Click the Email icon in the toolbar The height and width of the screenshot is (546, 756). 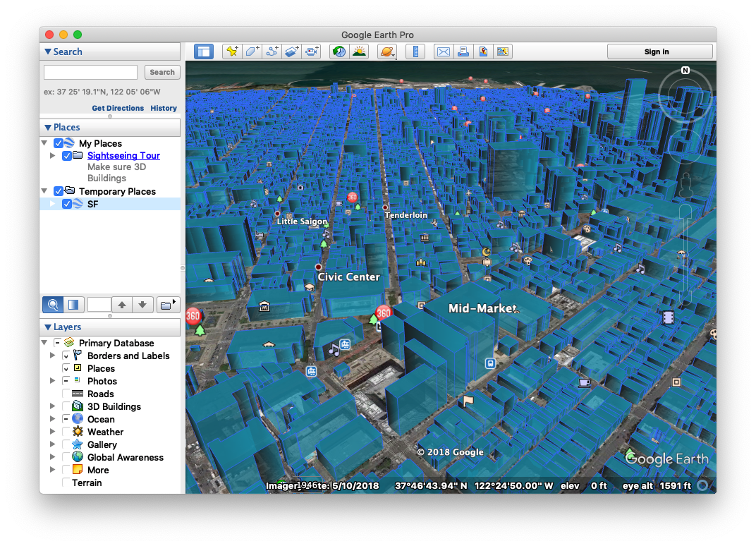443,51
